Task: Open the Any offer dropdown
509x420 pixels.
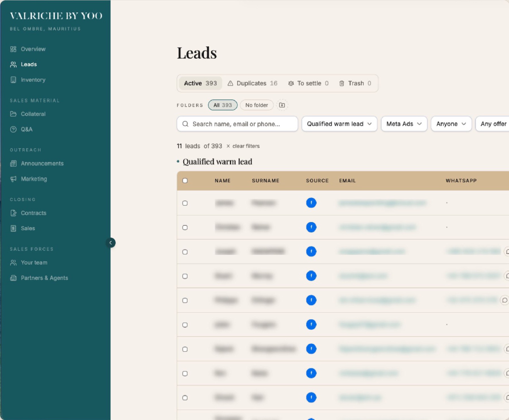Action: tap(493, 124)
